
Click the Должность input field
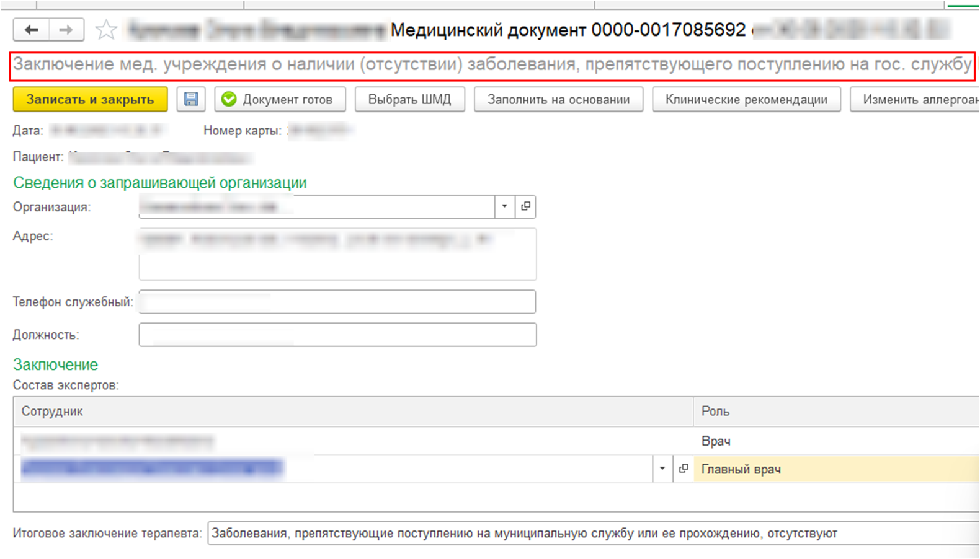coord(337,335)
